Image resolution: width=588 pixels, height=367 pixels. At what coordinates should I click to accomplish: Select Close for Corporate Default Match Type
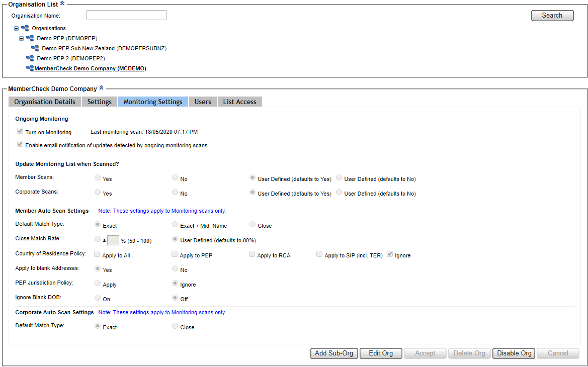175,326
